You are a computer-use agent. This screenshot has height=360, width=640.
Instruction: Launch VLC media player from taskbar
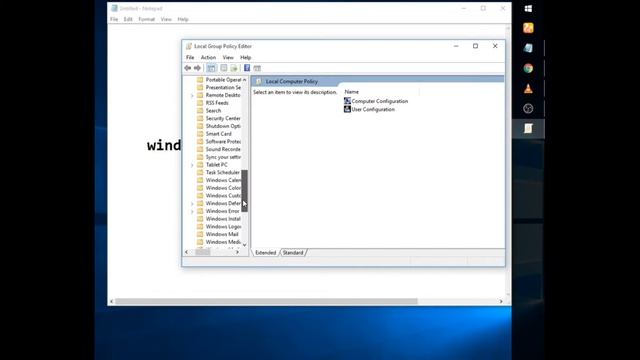pos(528,89)
